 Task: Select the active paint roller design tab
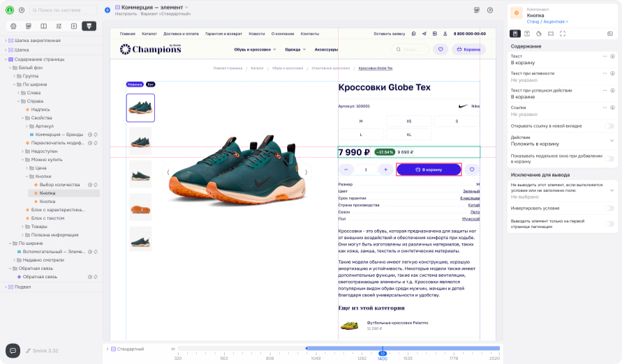[x=89, y=26]
